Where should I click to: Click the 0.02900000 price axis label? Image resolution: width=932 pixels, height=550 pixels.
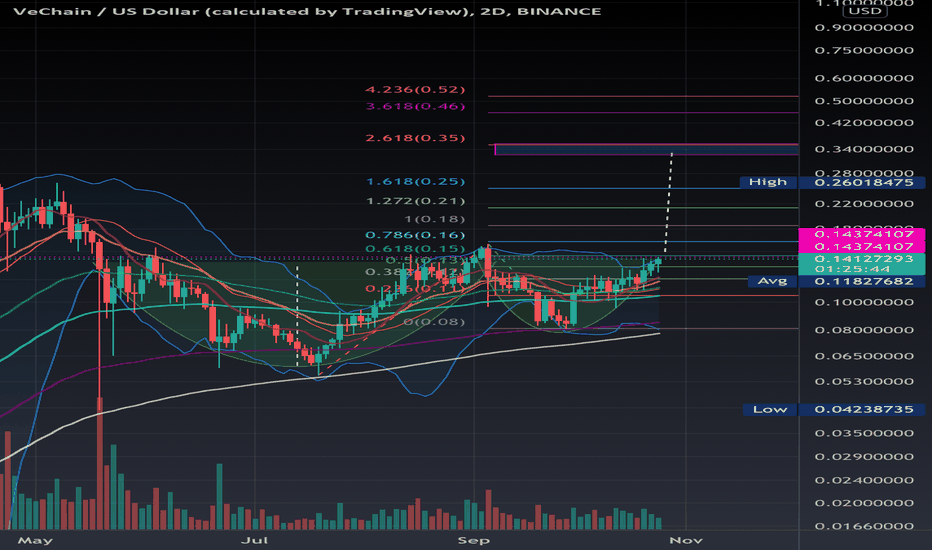pos(864,457)
